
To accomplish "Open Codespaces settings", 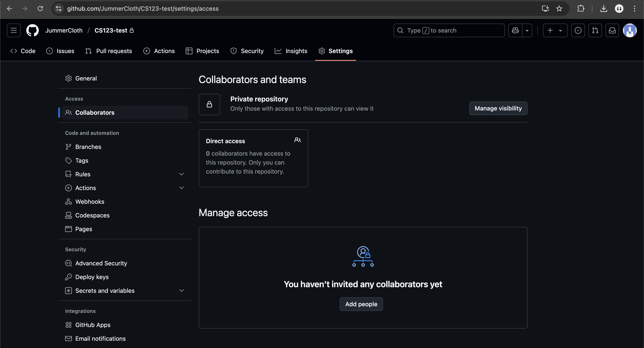I will [x=125, y=215].
